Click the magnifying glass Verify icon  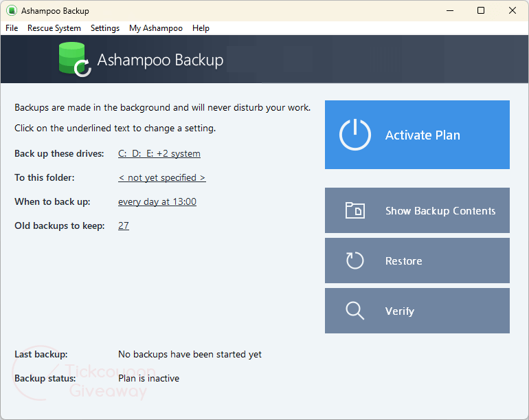tap(355, 311)
